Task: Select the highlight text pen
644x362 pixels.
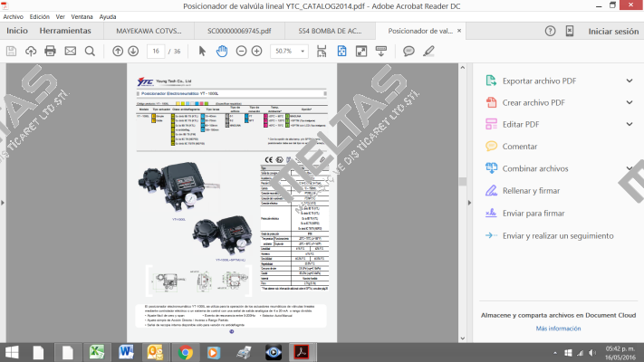Action: [x=428, y=52]
